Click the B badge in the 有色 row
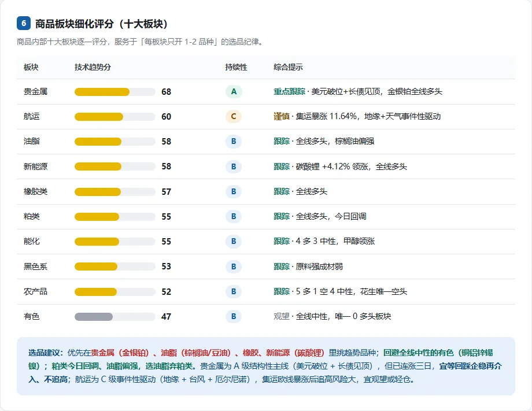Screen dimensions: 532x411 [234, 316]
